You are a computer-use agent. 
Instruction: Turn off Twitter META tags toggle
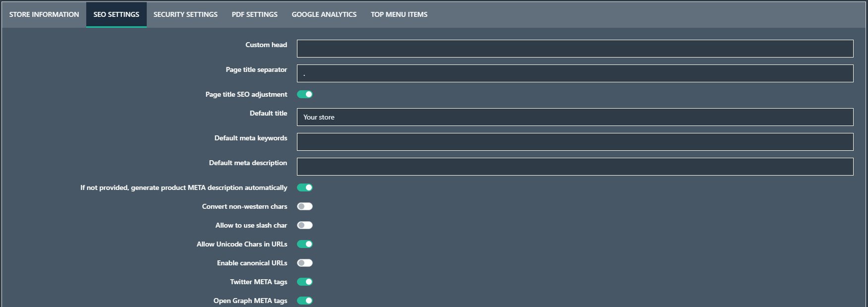pos(305,282)
